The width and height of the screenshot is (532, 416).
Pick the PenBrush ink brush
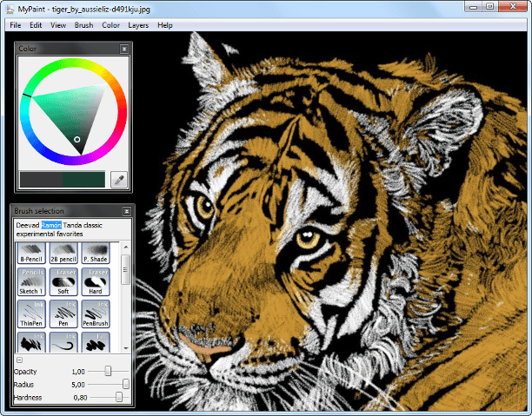click(96, 314)
